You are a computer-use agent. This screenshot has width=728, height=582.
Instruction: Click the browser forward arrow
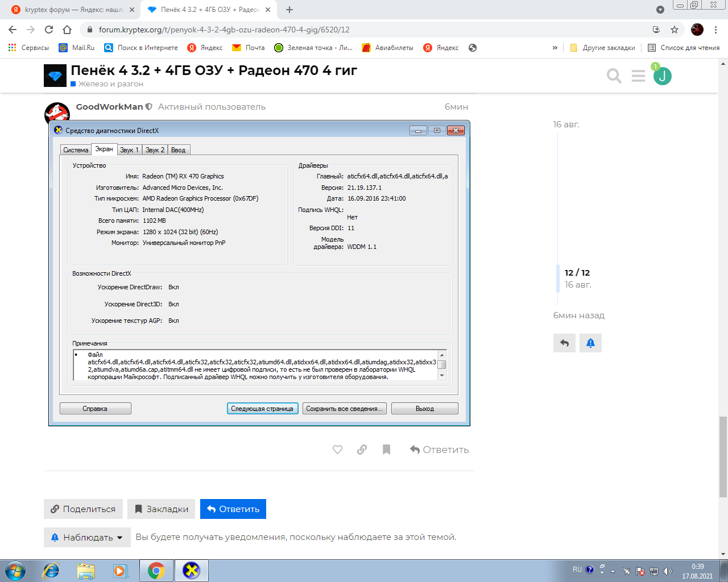(x=31, y=30)
